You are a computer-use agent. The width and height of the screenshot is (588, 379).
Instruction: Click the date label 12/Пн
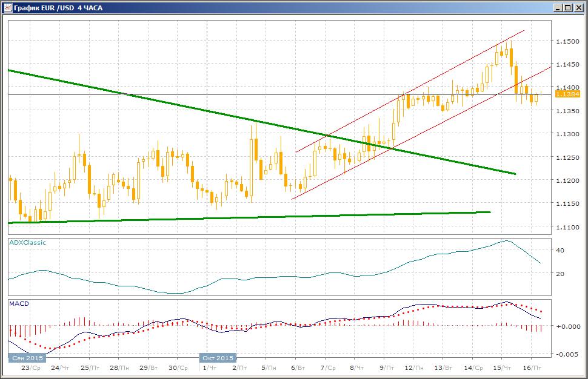414,367
